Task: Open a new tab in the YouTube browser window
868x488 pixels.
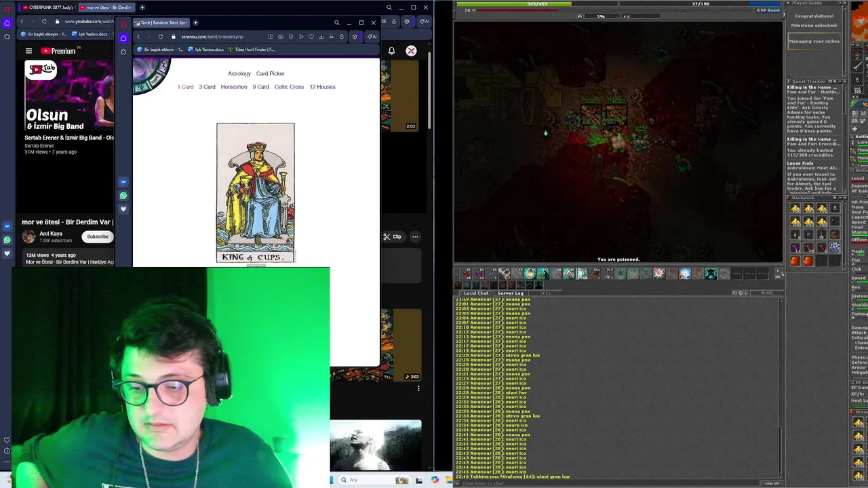Action: [x=142, y=7]
